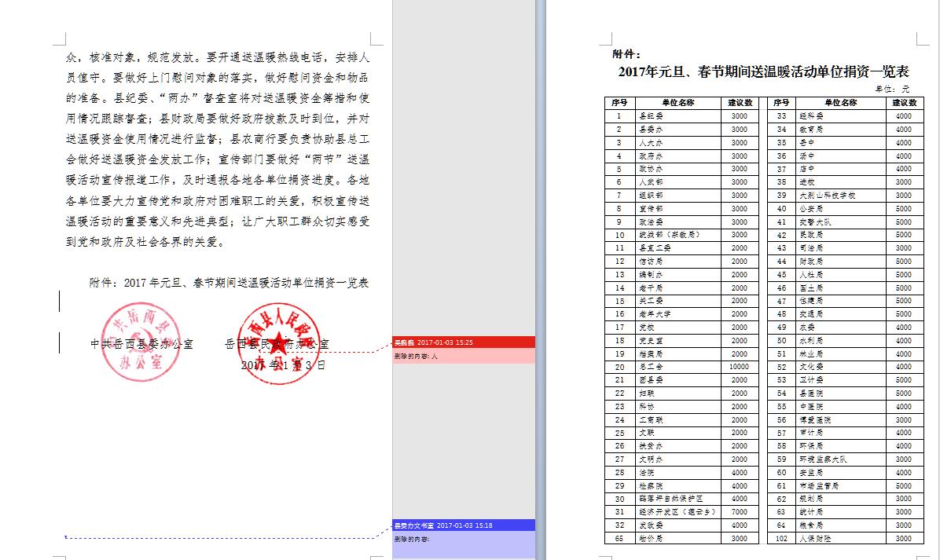Image resolution: width=940 pixels, height=560 pixels.
Task: Click the 团县委 table cell
Action: tap(678, 380)
